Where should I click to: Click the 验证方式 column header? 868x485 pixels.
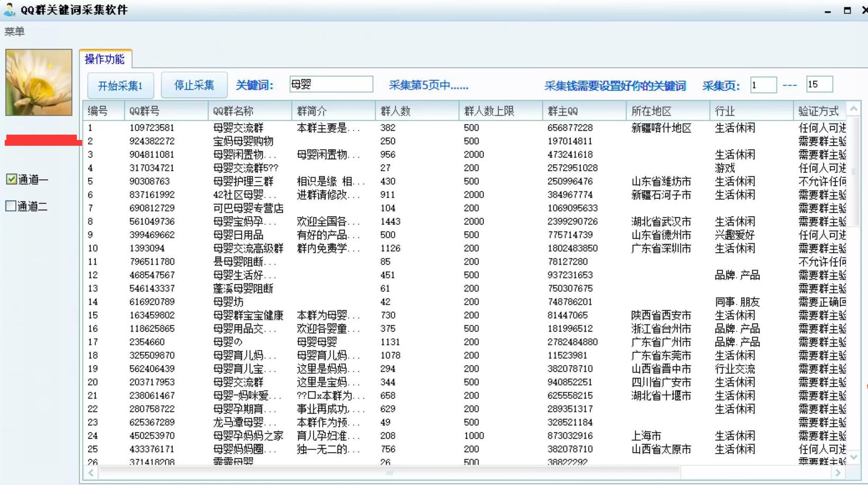(820, 111)
